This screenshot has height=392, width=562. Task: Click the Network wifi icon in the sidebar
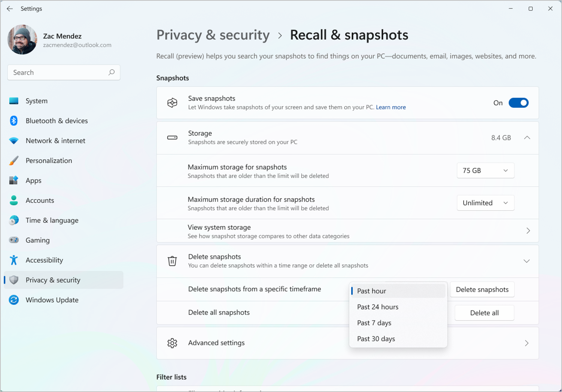[x=14, y=141]
